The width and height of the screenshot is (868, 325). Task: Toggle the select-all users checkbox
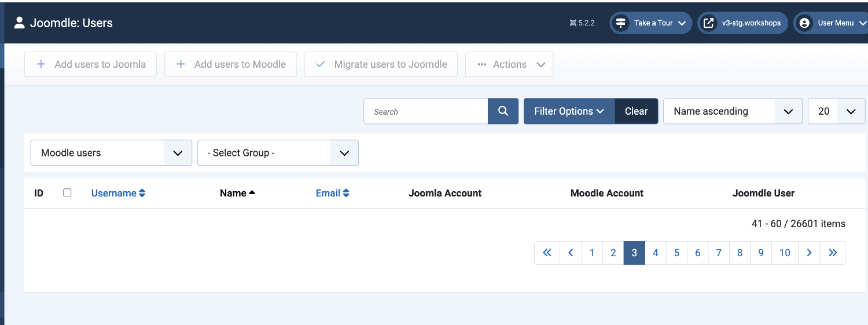(67, 193)
